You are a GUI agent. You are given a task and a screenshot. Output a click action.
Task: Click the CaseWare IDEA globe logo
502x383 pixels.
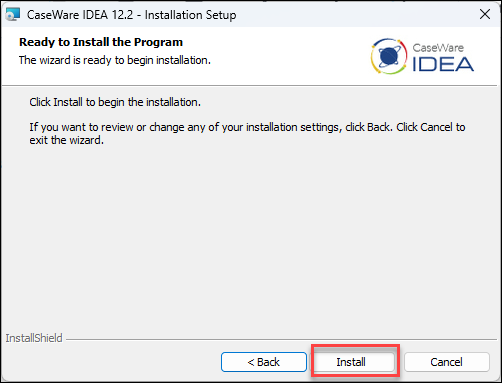pos(389,56)
